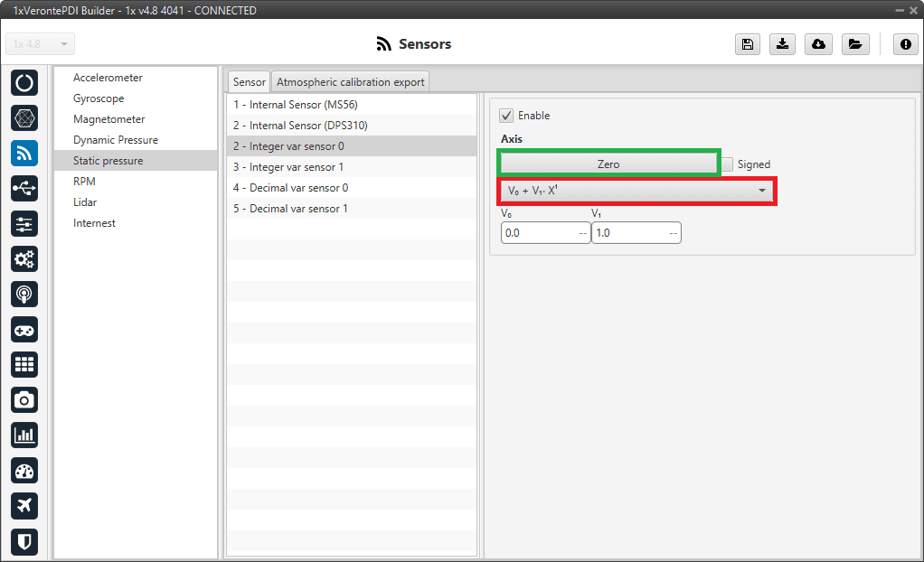Open the 1x 4.8 version dropdown
The width and height of the screenshot is (924, 562).
(x=41, y=44)
